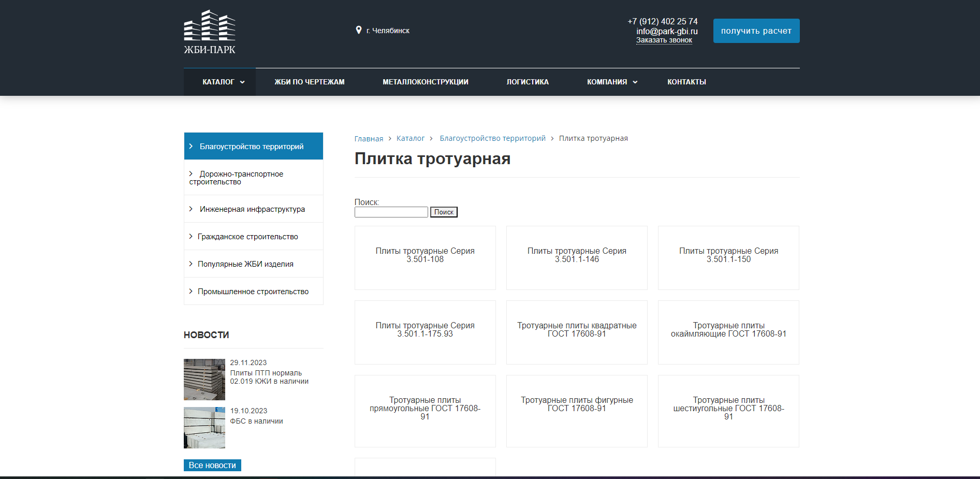Click the Все новости button
980x479 pixels.
(x=212, y=465)
